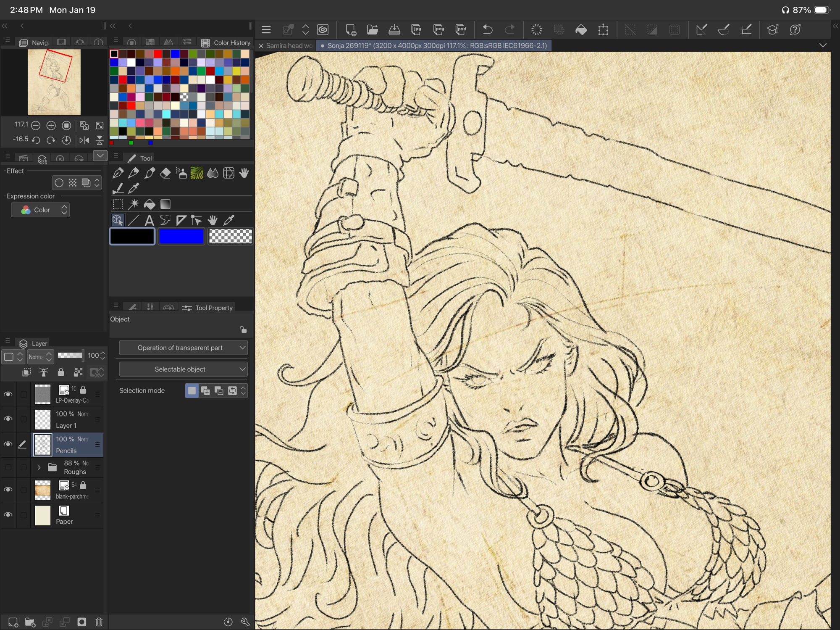Viewport: 840px width, 630px height.
Task: Click the trash icon to delete the layer
Action: [99, 622]
